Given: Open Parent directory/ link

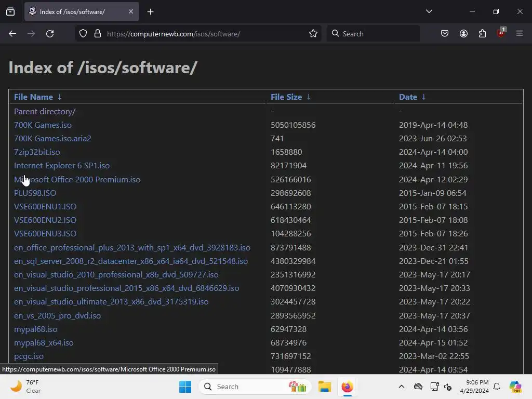Looking at the screenshot, I should (45, 112).
